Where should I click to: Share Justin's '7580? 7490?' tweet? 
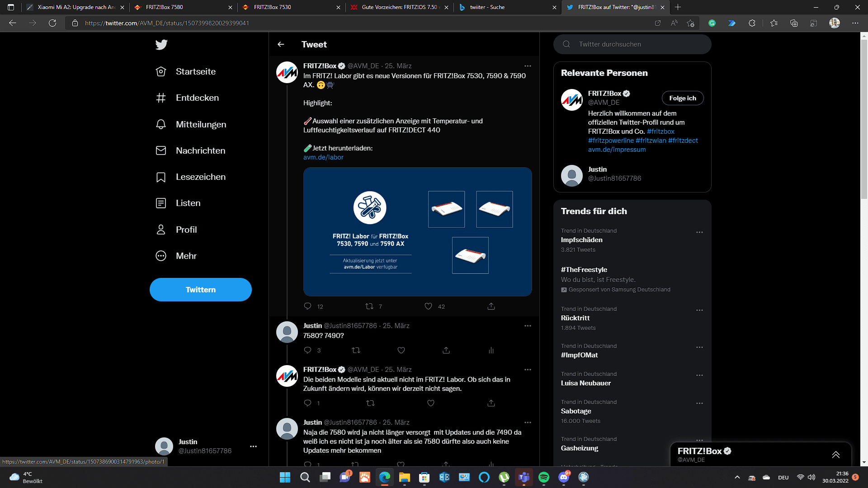446,350
